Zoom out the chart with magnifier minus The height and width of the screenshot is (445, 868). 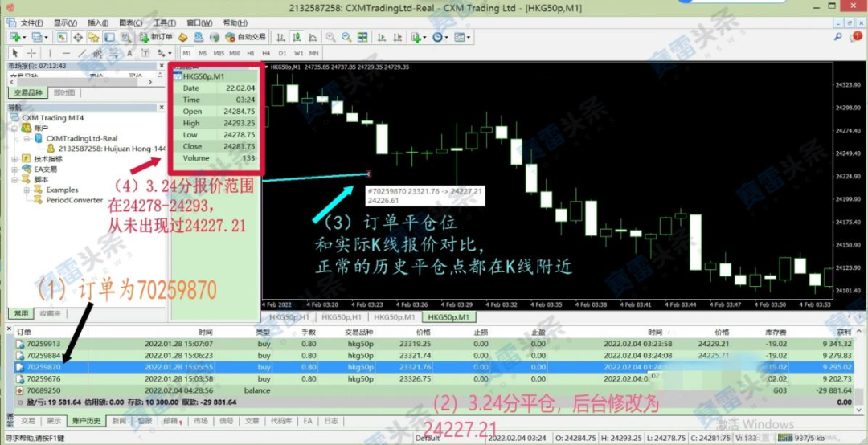click(346, 37)
